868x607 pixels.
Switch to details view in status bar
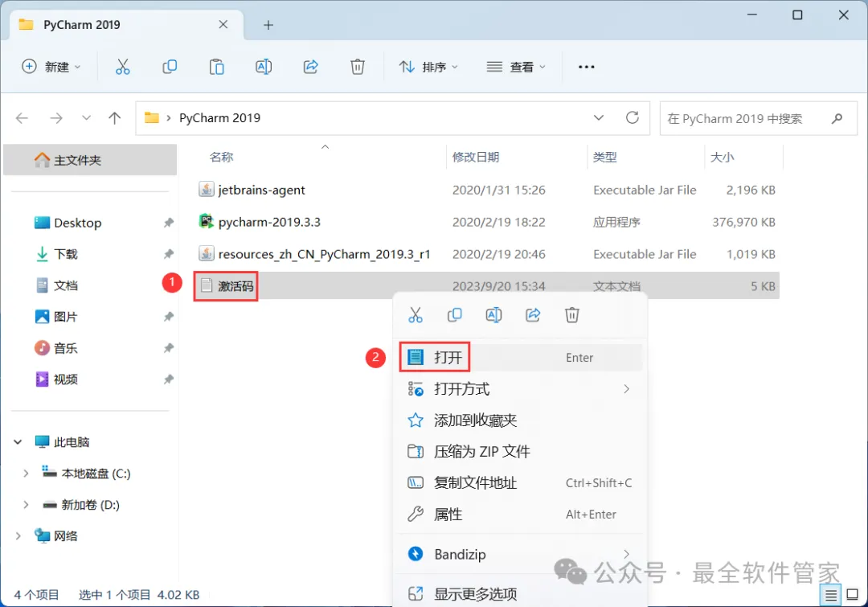[x=831, y=596]
